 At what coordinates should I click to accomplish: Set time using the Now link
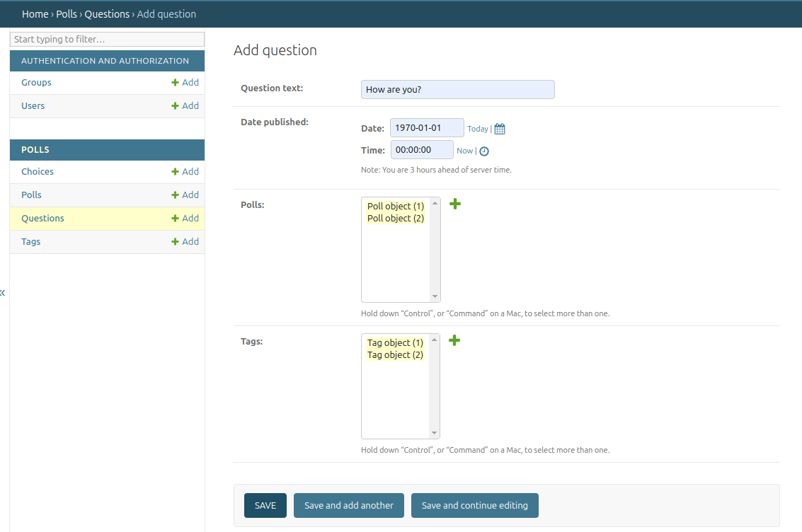pos(464,151)
